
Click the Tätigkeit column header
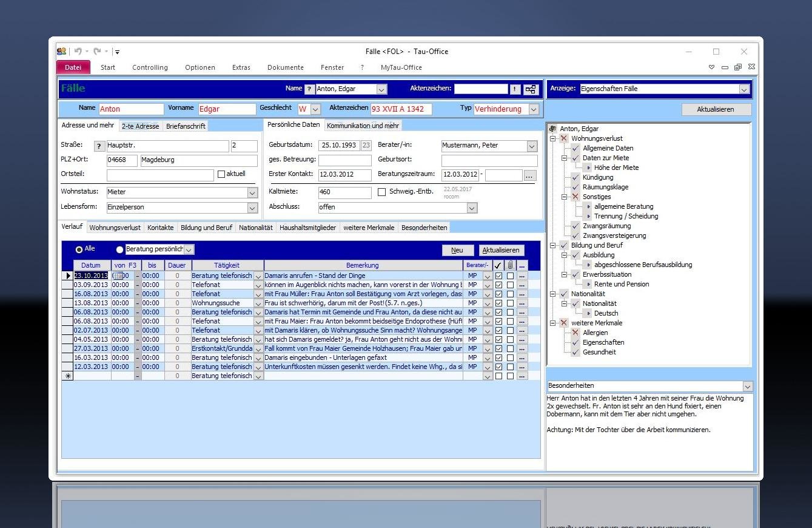click(227, 265)
